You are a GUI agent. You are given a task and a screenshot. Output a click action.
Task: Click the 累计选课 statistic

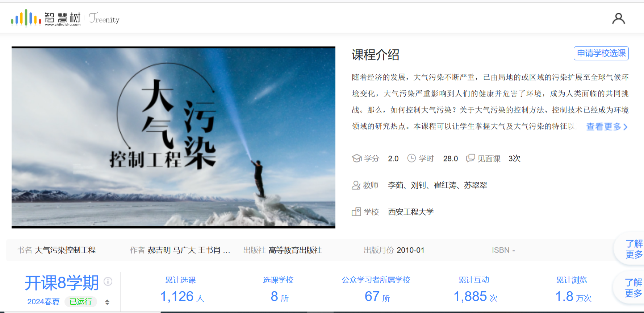click(x=181, y=289)
